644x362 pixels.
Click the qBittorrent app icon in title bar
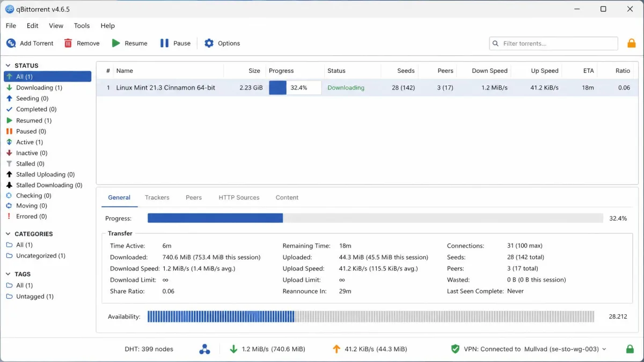click(x=9, y=9)
